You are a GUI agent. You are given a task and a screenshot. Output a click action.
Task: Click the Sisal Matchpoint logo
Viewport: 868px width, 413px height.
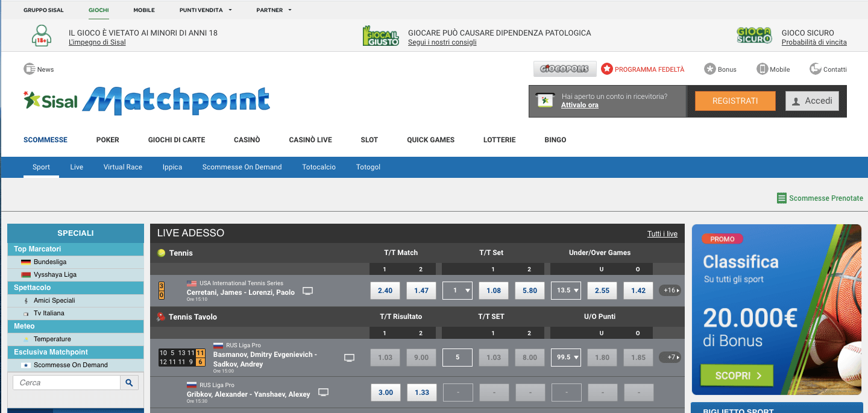pos(146,101)
